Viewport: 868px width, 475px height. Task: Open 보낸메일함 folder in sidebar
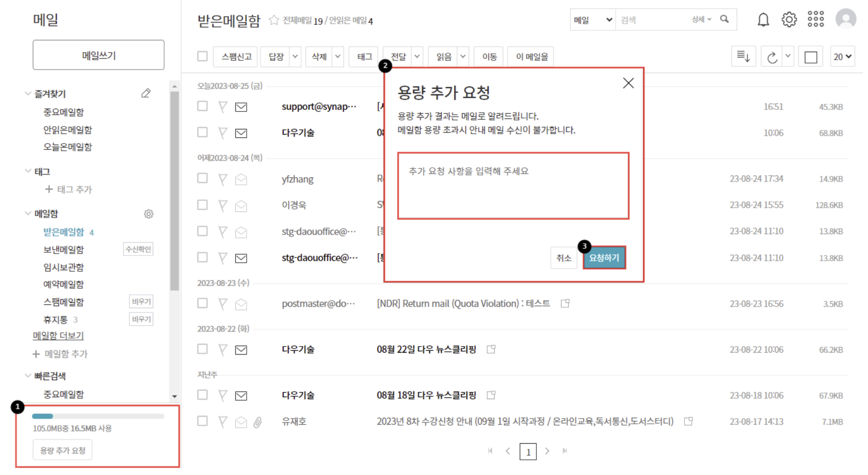pos(64,249)
